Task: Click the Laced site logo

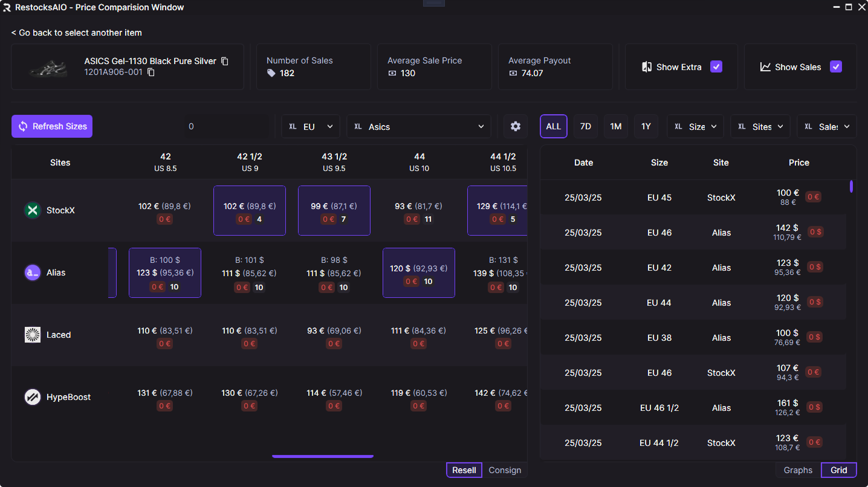Action: pyautogui.click(x=32, y=335)
